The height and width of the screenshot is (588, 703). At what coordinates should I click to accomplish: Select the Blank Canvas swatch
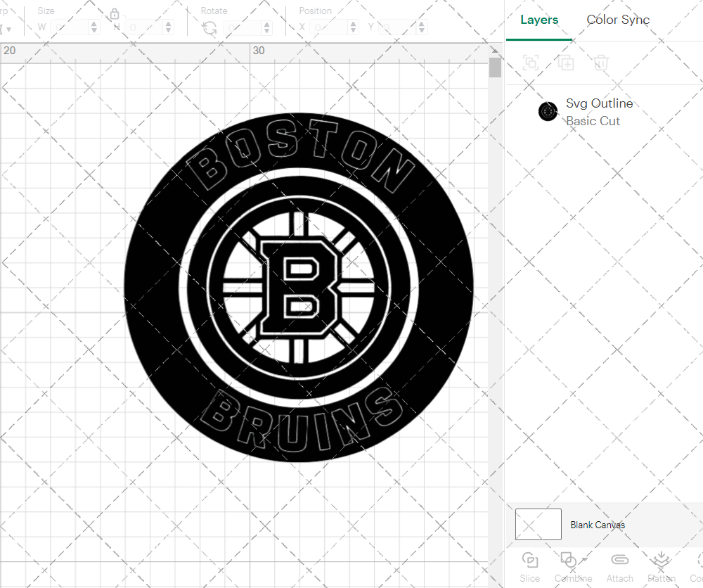coord(538,524)
